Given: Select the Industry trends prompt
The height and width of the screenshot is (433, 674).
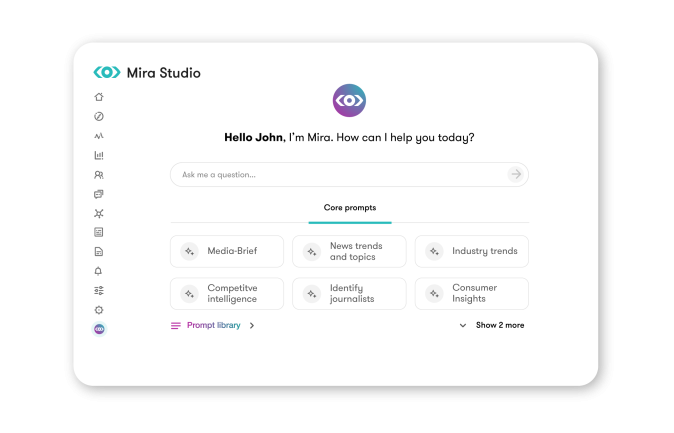Looking at the screenshot, I should click(472, 251).
